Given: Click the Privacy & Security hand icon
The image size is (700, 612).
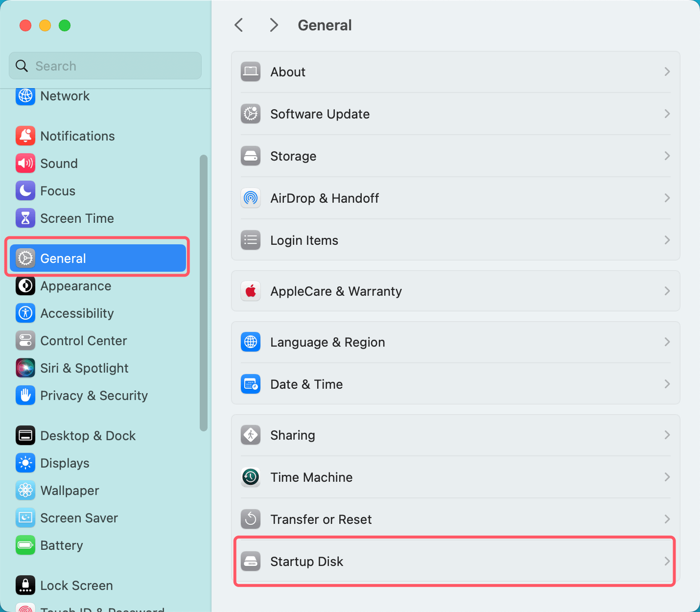Looking at the screenshot, I should click(x=25, y=396).
